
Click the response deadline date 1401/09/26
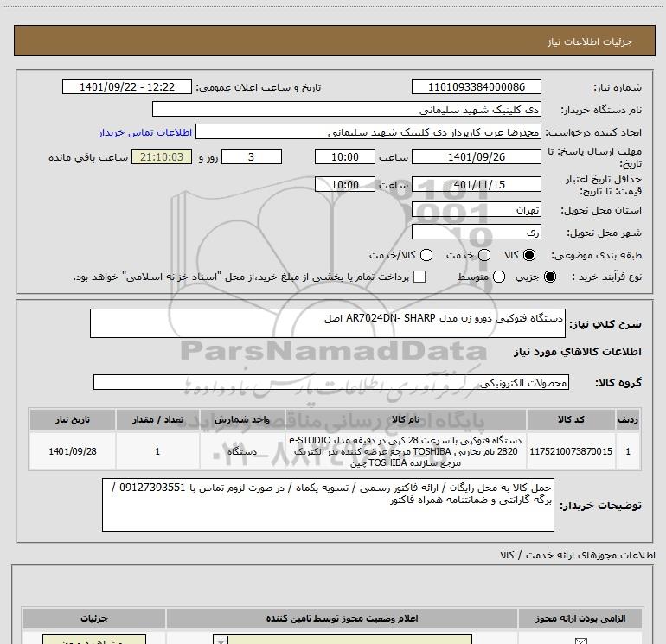coord(476,156)
